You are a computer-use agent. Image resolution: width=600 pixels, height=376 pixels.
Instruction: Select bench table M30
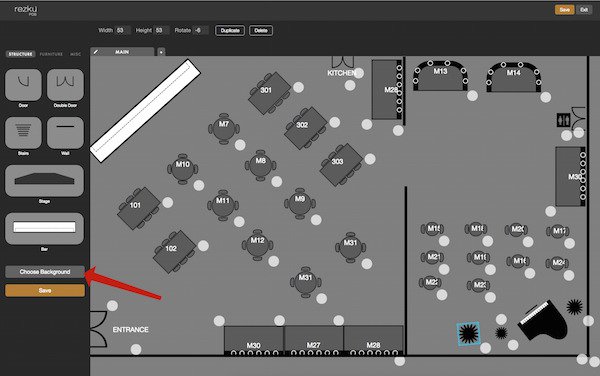point(254,341)
